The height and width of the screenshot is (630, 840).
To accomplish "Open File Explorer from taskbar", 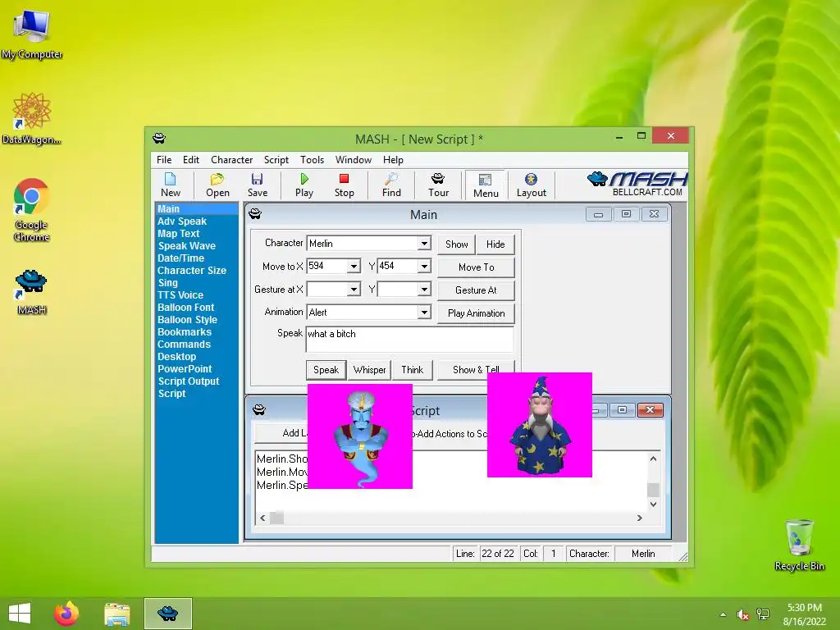I will click(x=116, y=614).
